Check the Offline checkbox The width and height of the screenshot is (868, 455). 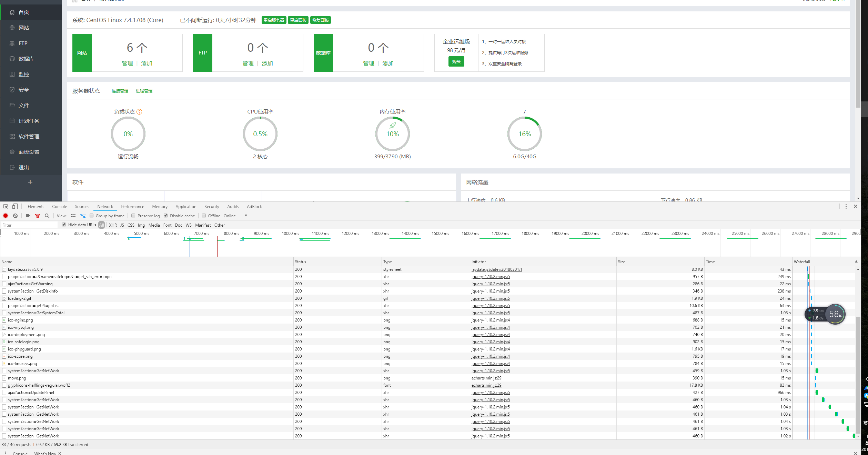pyautogui.click(x=204, y=216)
